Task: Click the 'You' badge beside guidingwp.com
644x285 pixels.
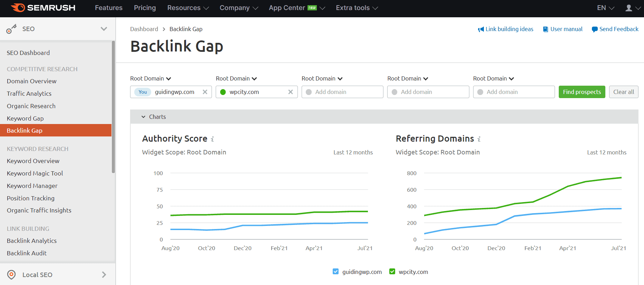Action: tap(143, 92)
